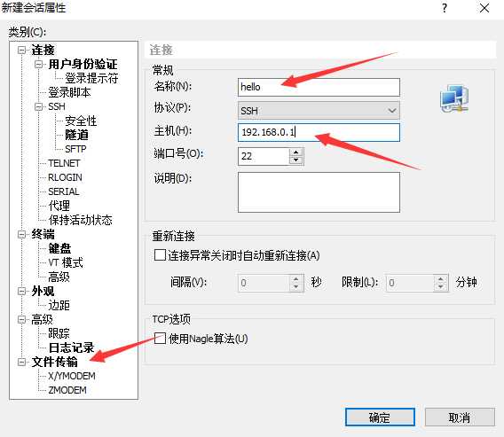Select 隧道 under SSH in tree

[76, 135]
